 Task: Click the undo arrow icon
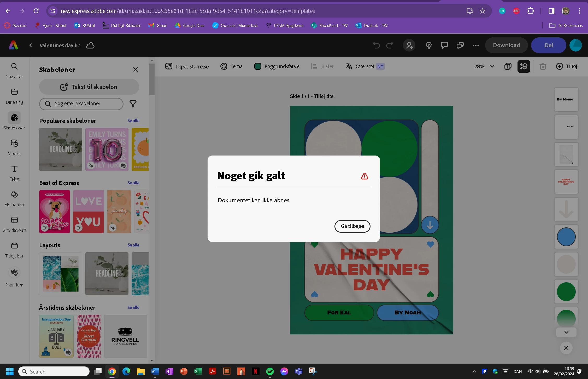point(376,45)
